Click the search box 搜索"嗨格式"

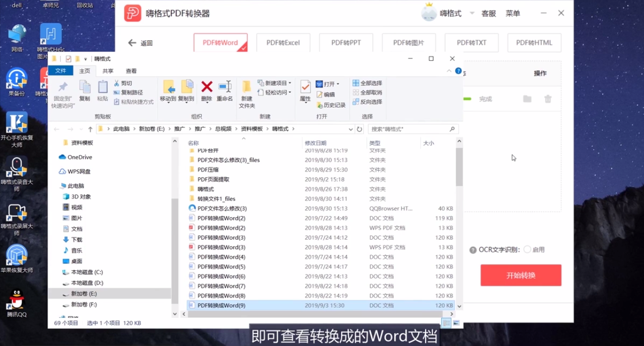tap(413, 129)
